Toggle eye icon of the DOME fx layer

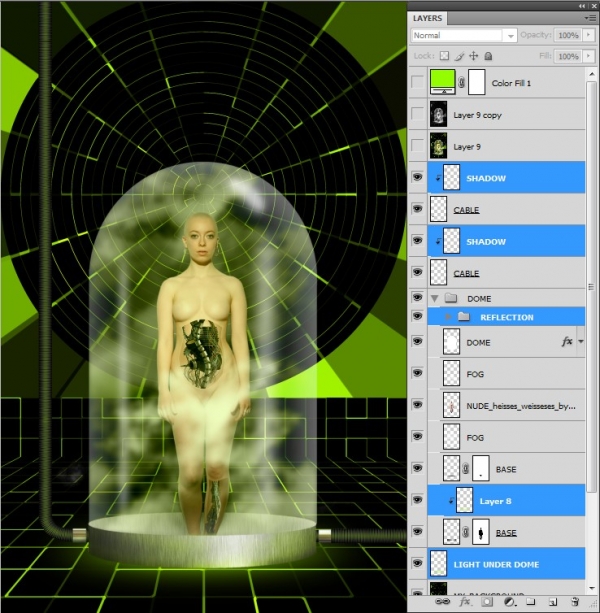417,341
